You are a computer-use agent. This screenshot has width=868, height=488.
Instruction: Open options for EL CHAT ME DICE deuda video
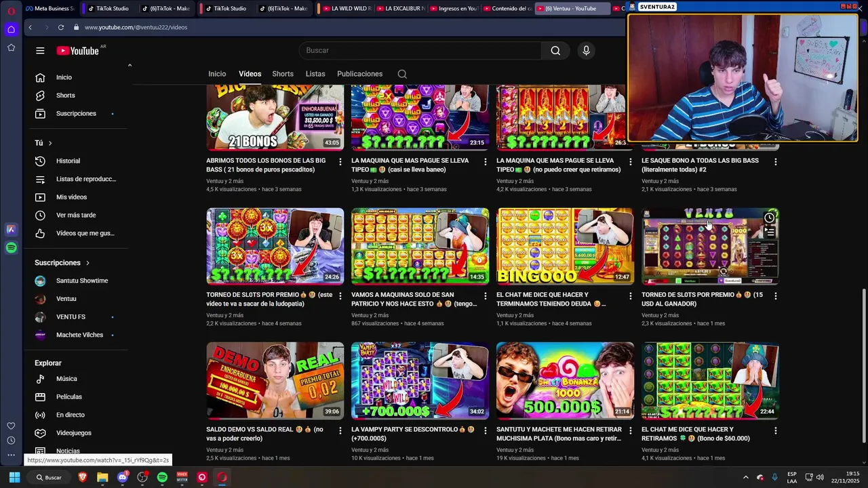pyautogui.click(x=631, y=296)
